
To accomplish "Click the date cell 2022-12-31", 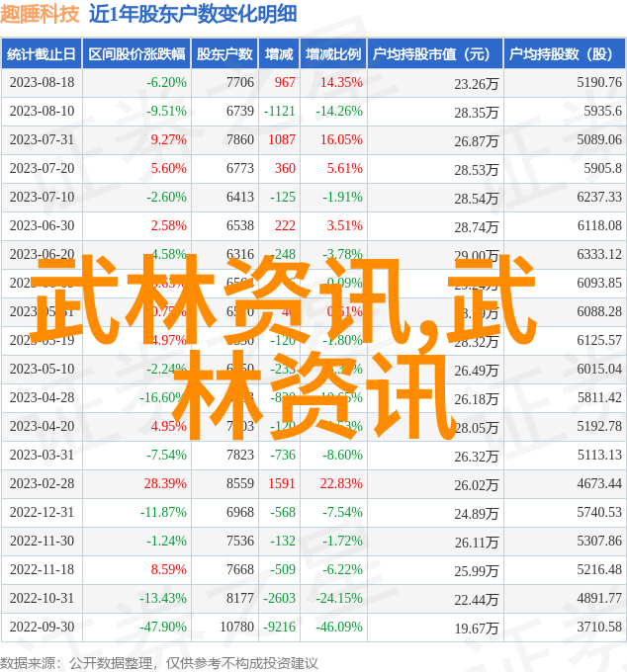I will coord(42,512).
